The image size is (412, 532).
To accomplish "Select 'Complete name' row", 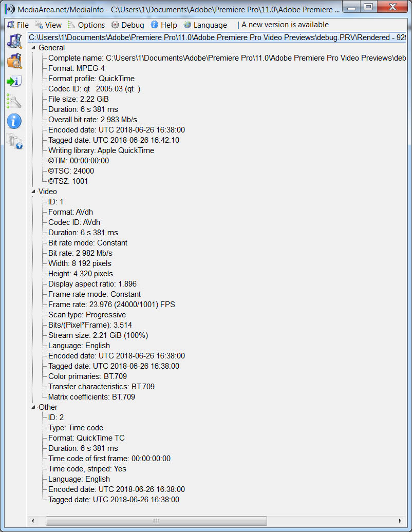I will click(x=227, y=58).
